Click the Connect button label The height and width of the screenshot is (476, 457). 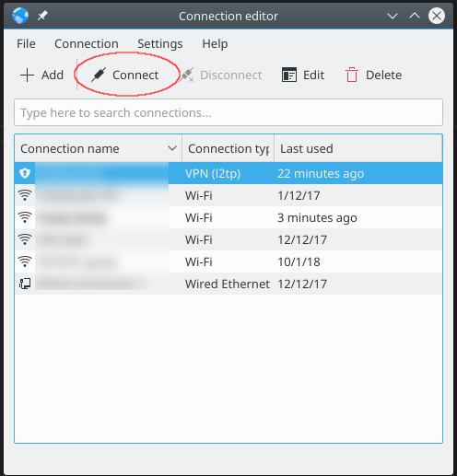[135, 75]
